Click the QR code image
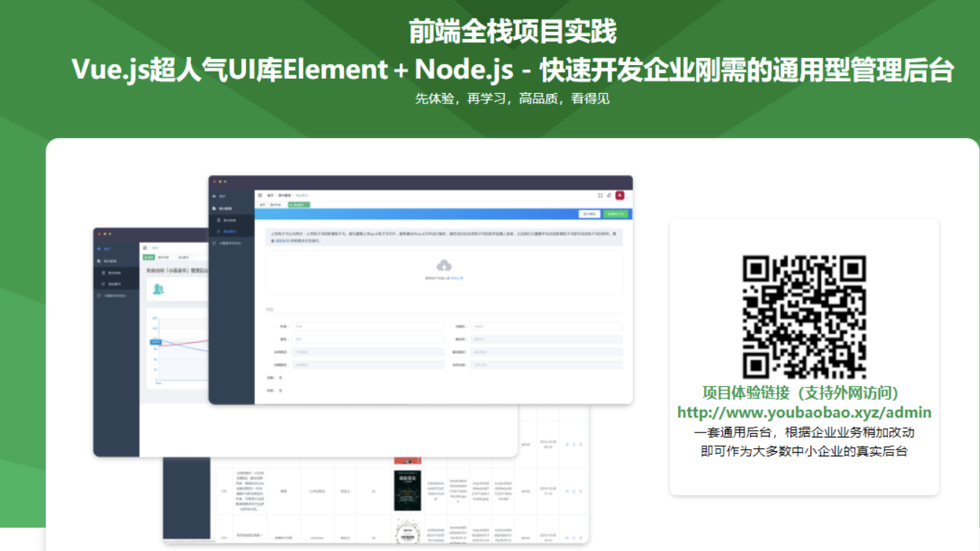The image size is (980, 551). (x=804, y=317)
